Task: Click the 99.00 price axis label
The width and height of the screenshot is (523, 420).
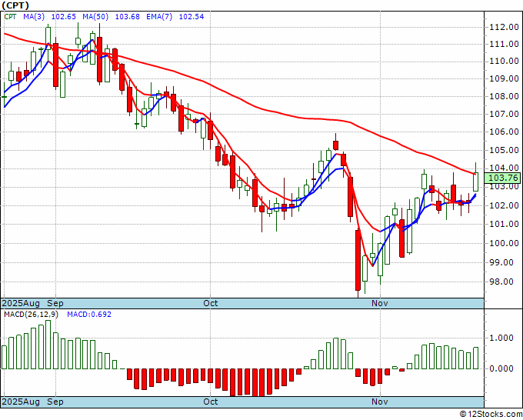Action: [503, 262]
